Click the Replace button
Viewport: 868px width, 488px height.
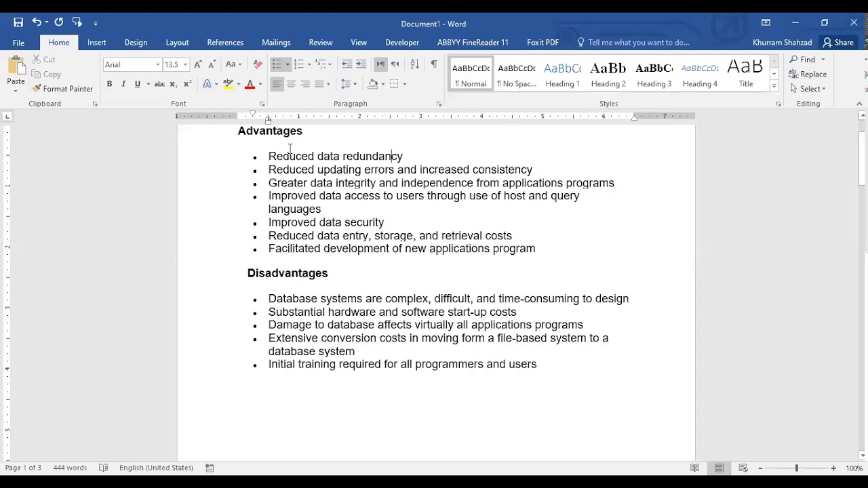pyautogui.click(x=808, y=75)
